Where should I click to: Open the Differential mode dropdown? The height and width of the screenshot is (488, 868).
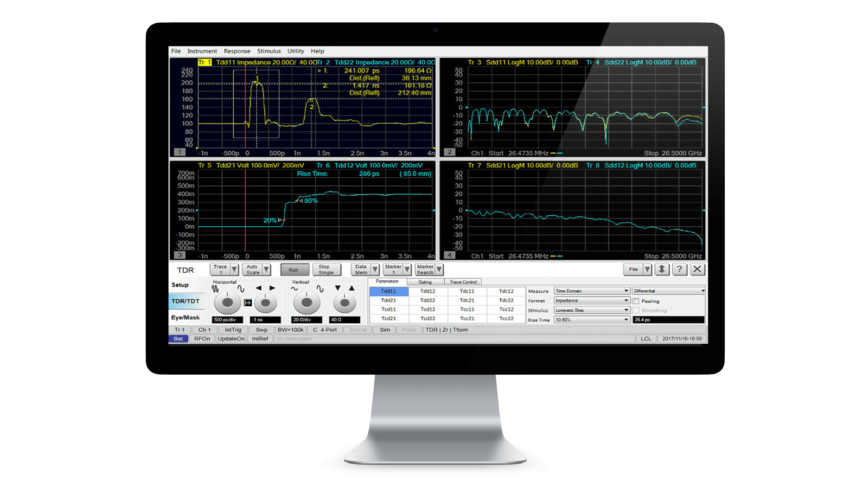coord(668,291)
